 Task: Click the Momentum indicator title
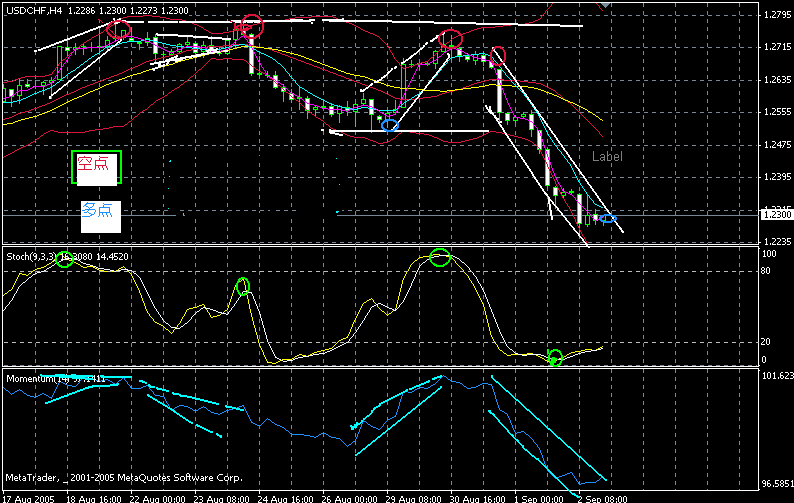pos(35,379)
